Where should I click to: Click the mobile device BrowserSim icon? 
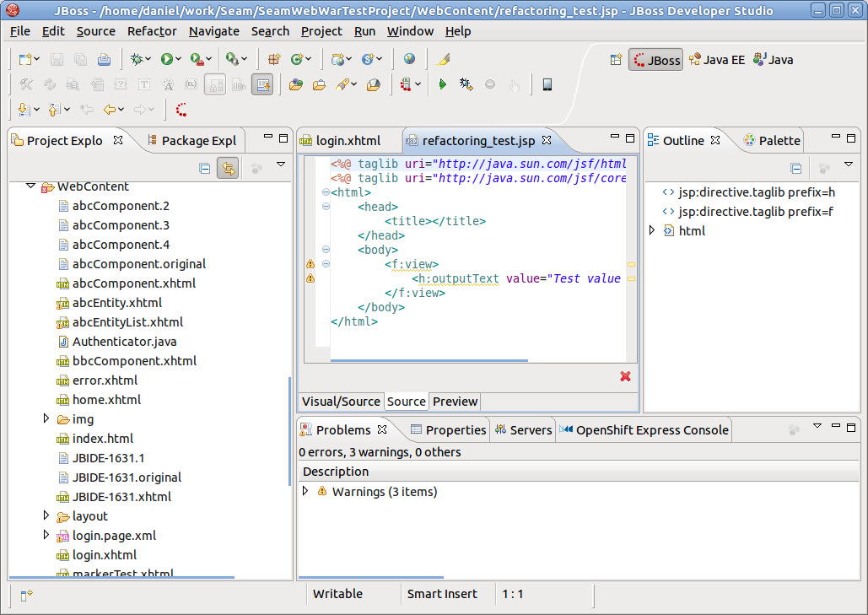click(x=547, y=84)
